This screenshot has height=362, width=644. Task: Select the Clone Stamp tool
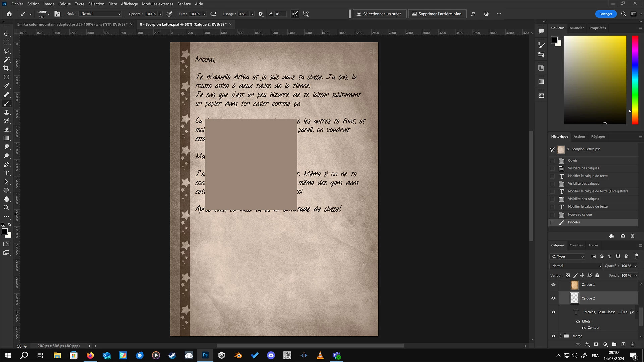[x=6, y=112]
